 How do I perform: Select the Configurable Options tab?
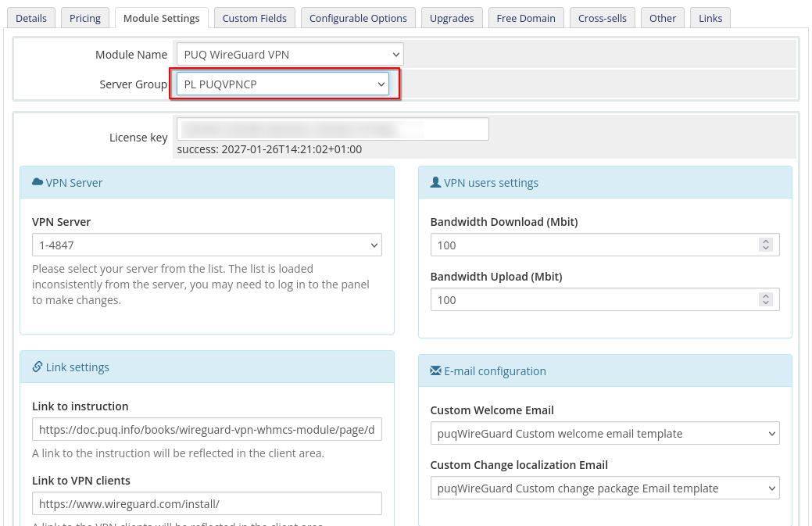(x=358, y=18)
